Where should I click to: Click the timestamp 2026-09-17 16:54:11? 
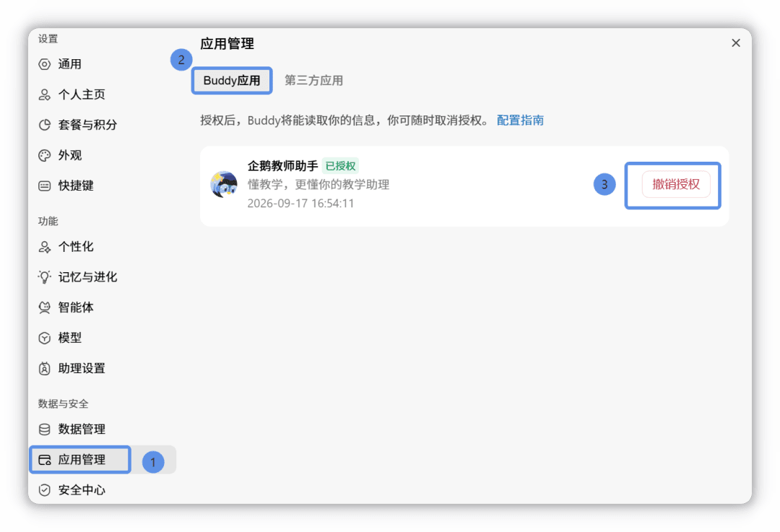click(x=300, y=204)
